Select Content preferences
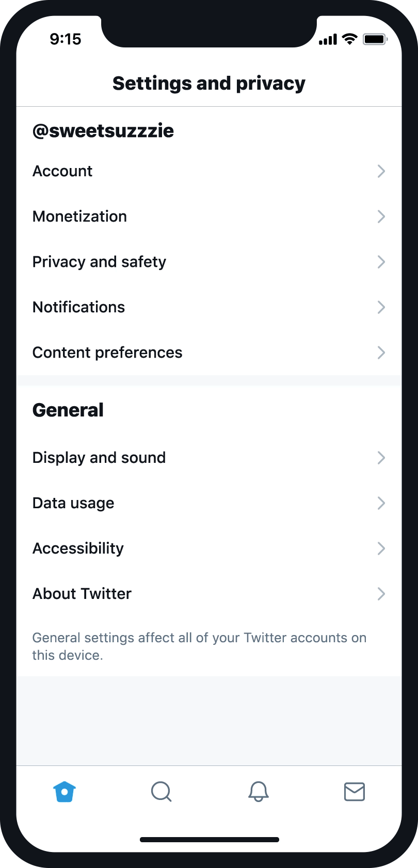Screen dimensions: 418x868 click(107, 353)
